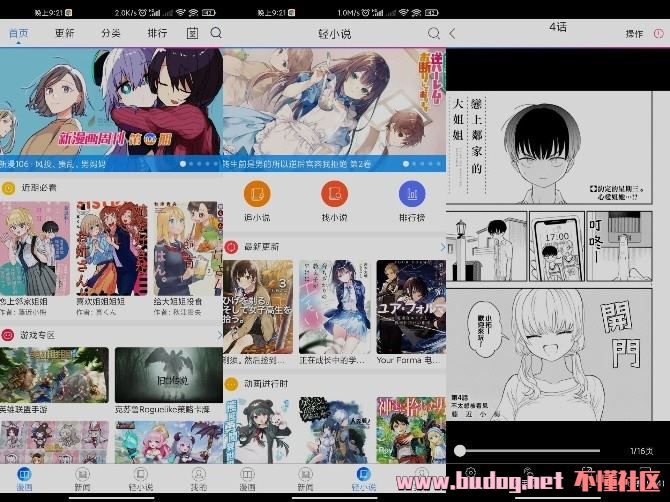Open the bookshelf icon beside 排行 tab
Screen dimensions: 670x502
click(x=192, y=33)
